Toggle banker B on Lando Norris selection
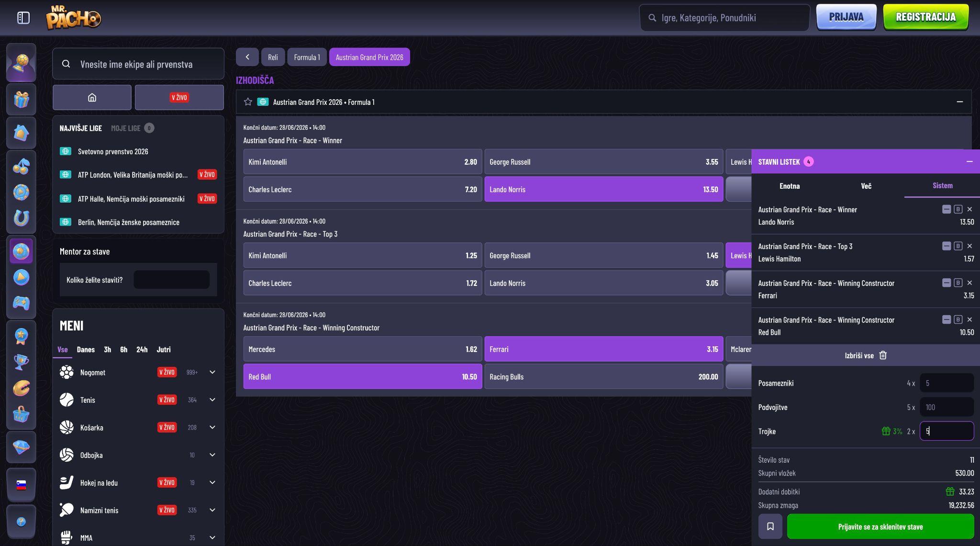The height and width of the screenshot is (546, 980). pos(958,209)
